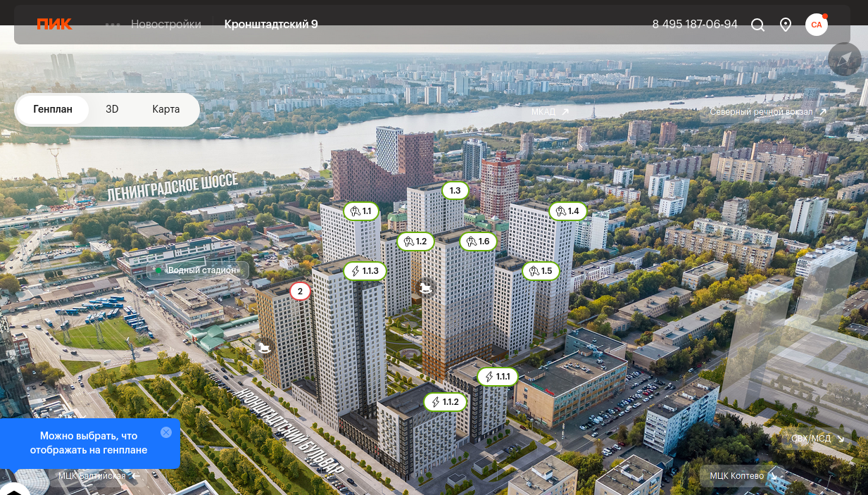Select building marker 1.1.2
868x495 pixels.
click(x=445, y=402)
